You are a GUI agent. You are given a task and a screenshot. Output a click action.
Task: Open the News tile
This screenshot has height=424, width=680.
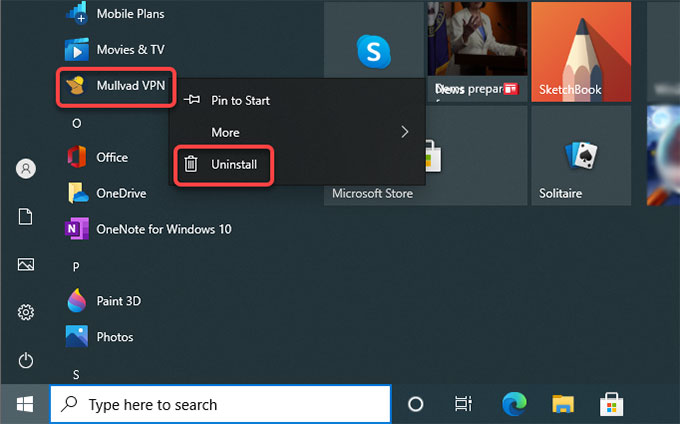pos(477,52)
